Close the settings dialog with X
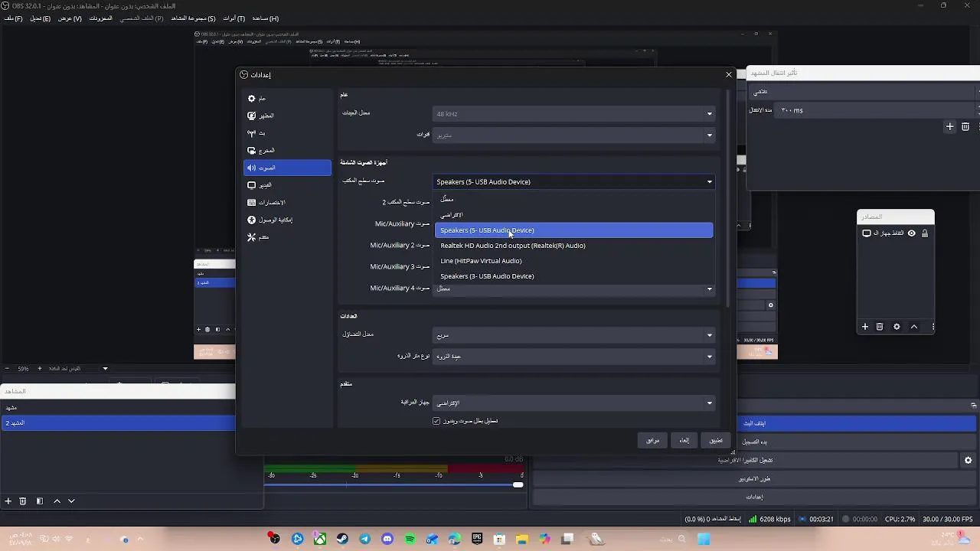 728,74
